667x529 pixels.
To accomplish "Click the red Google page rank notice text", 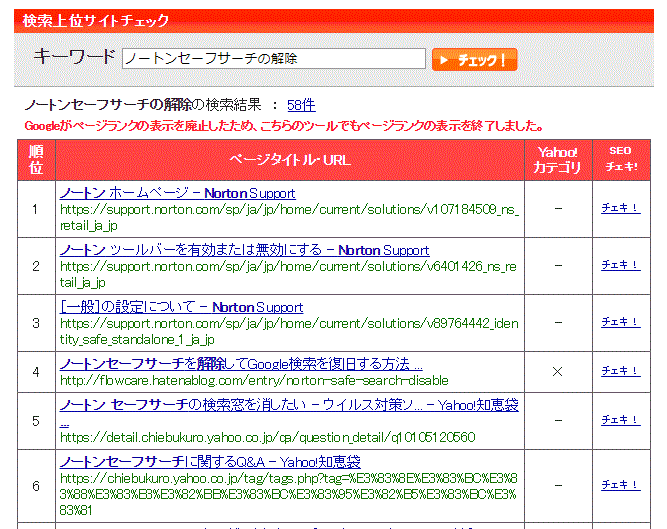I will point(284,126).
